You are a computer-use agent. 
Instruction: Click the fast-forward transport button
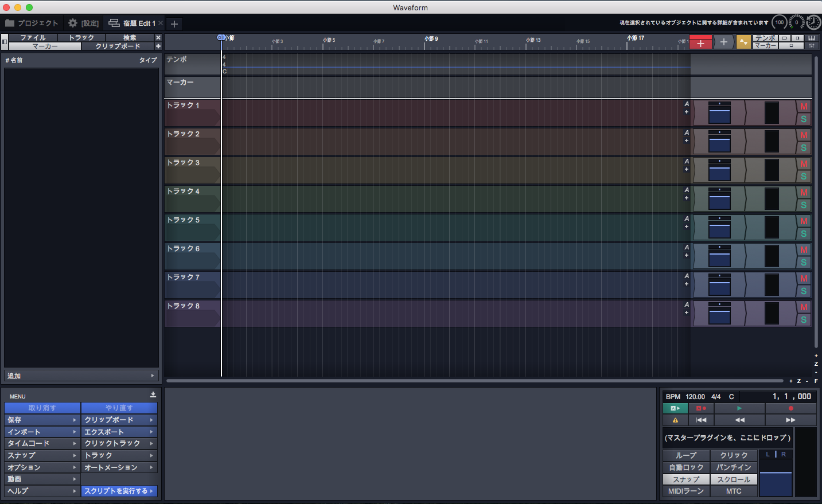[x=791, y=420]
